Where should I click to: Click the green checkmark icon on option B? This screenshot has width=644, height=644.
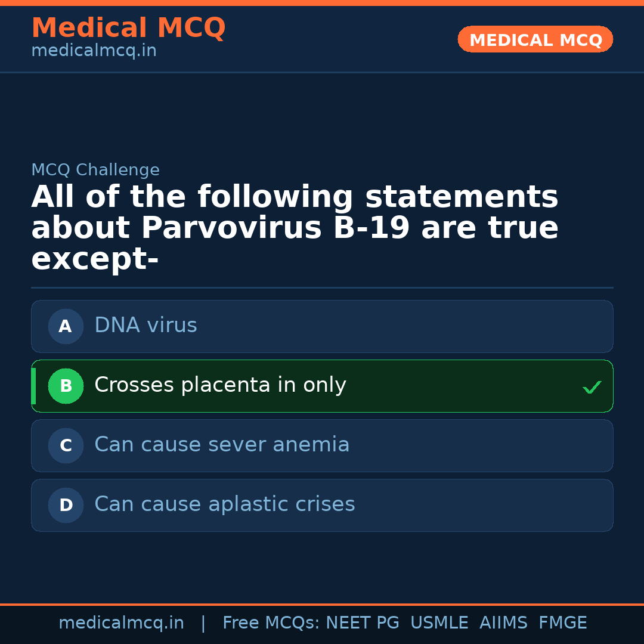coord(592,388)
